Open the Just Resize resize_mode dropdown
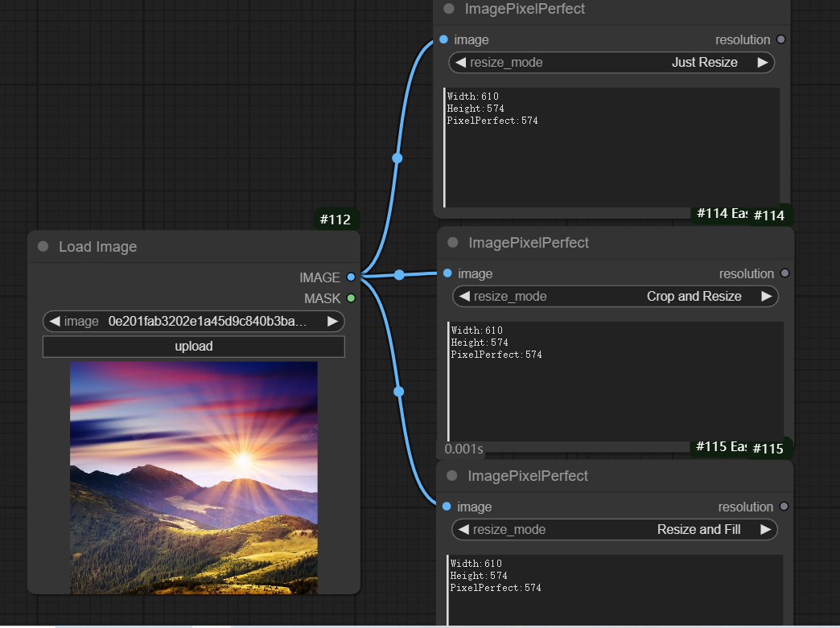 click(x=611, y=63)
